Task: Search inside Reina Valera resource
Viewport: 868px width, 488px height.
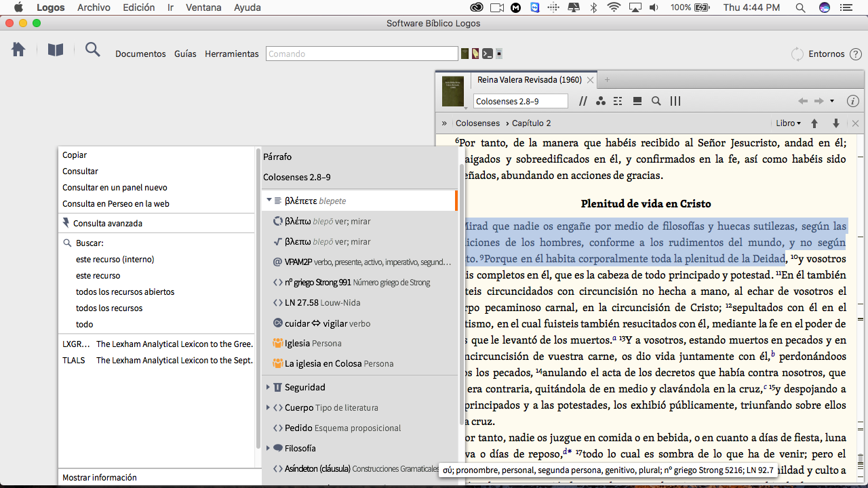Action: (656, 101)
